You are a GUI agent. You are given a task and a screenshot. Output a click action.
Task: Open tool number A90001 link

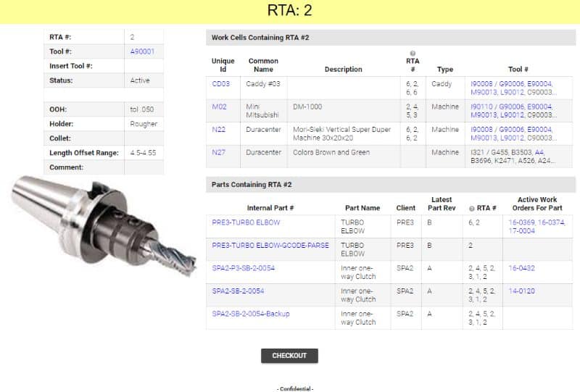point(142,51)
